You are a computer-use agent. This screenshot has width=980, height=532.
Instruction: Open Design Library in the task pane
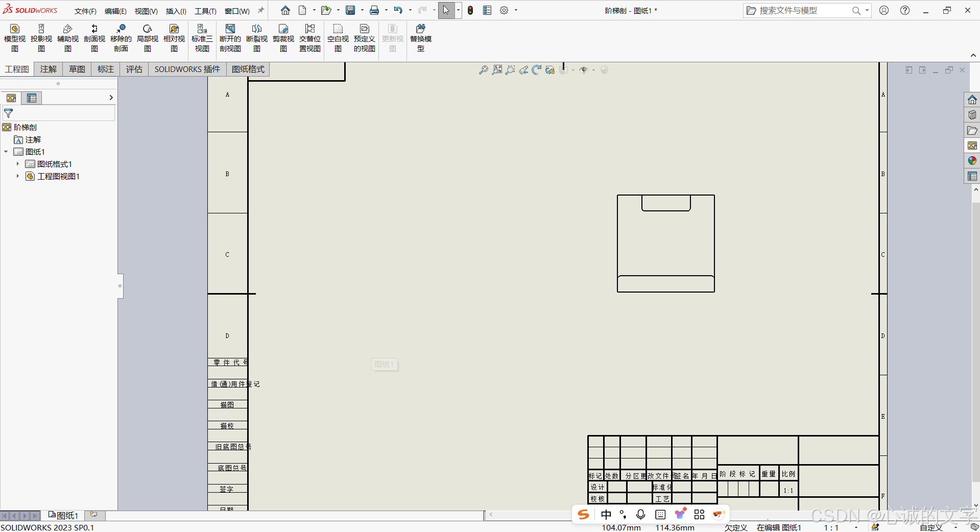click(972, 115)
